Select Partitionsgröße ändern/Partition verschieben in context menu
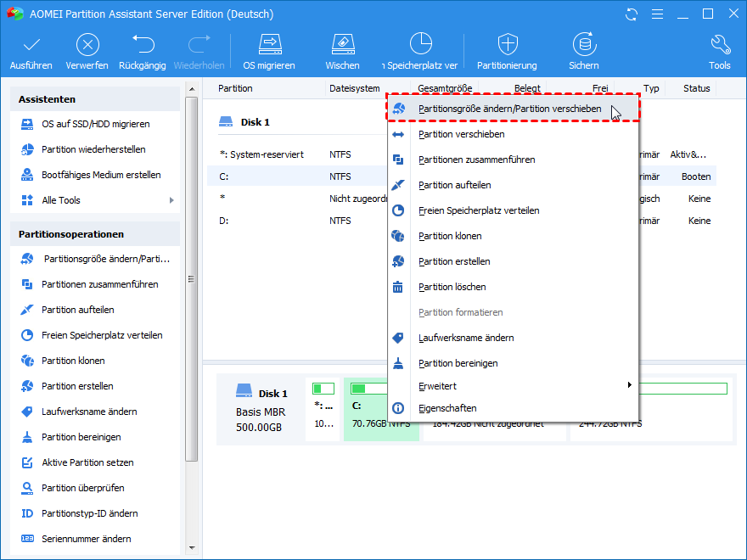747x560 pixels. 513,109
